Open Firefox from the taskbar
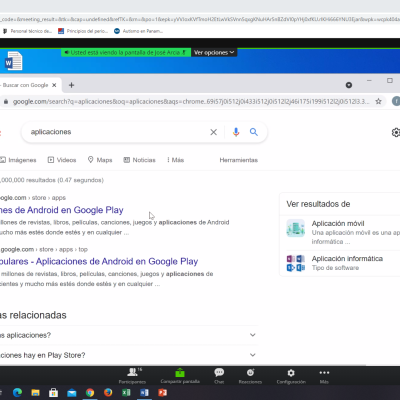The height and width of the screenshot is (400, 400). point(108,393)
